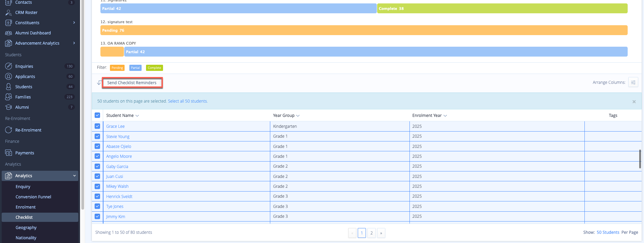Click the Alumni graduation cap icon
Screen dimensions: 644x243
point(9,107)
